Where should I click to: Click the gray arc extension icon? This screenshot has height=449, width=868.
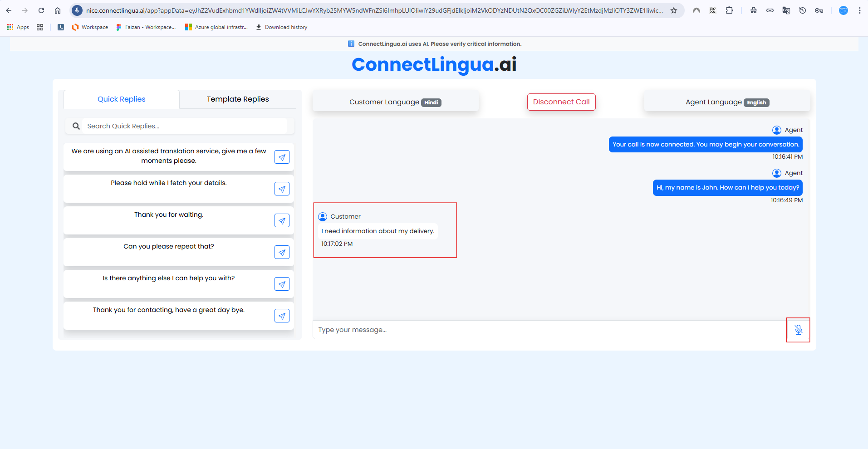point(696,10)
